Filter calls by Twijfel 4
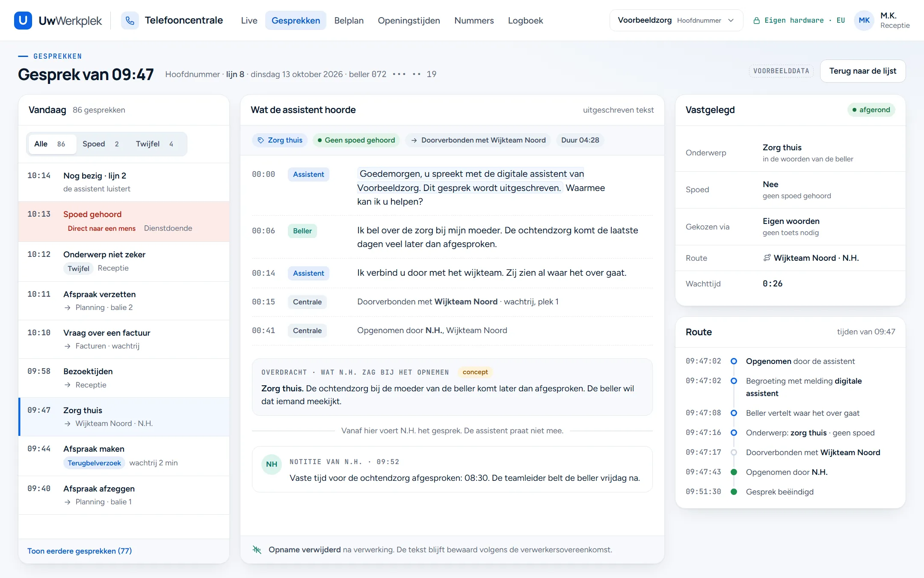The image size is (924, 578). point(155,144)
